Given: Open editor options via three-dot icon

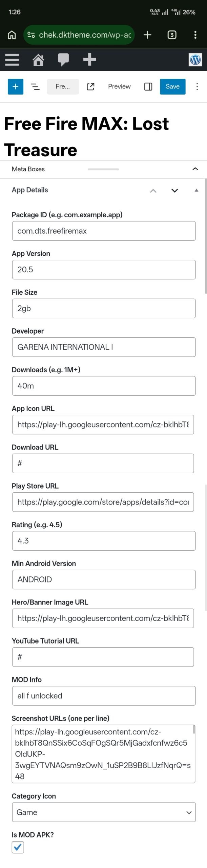Looking at the screenshot, I should click(197, 86).
